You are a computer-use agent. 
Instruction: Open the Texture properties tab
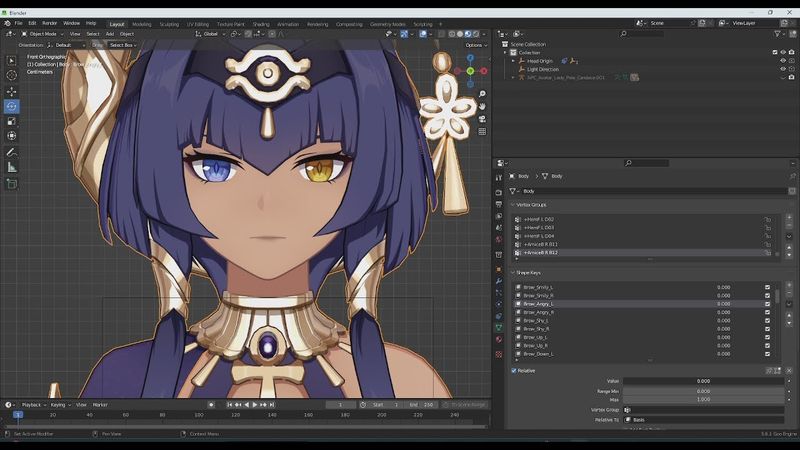pos(498,354)
